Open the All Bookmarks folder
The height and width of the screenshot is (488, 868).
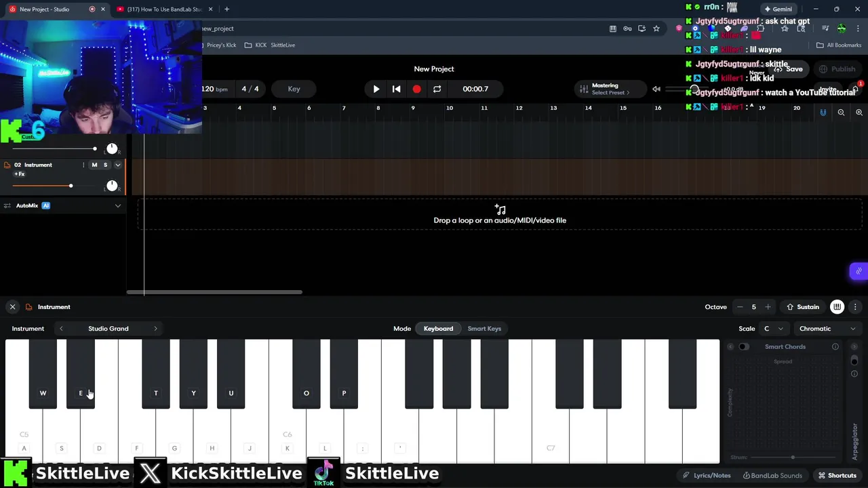point(839,45)
